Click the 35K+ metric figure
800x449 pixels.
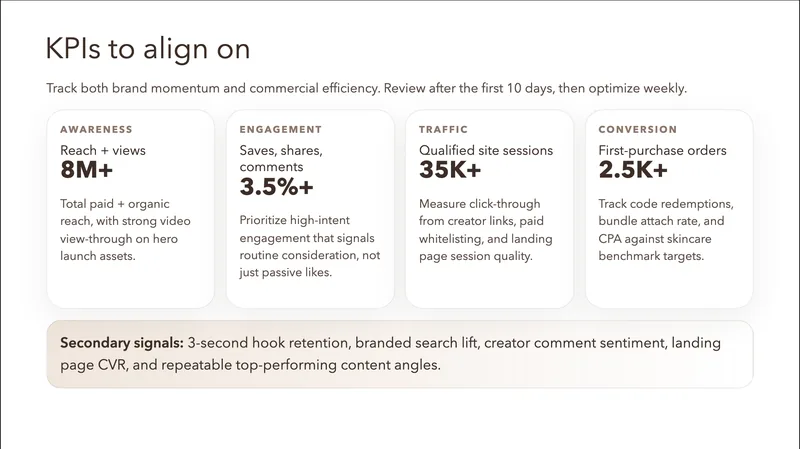point(452,171)
